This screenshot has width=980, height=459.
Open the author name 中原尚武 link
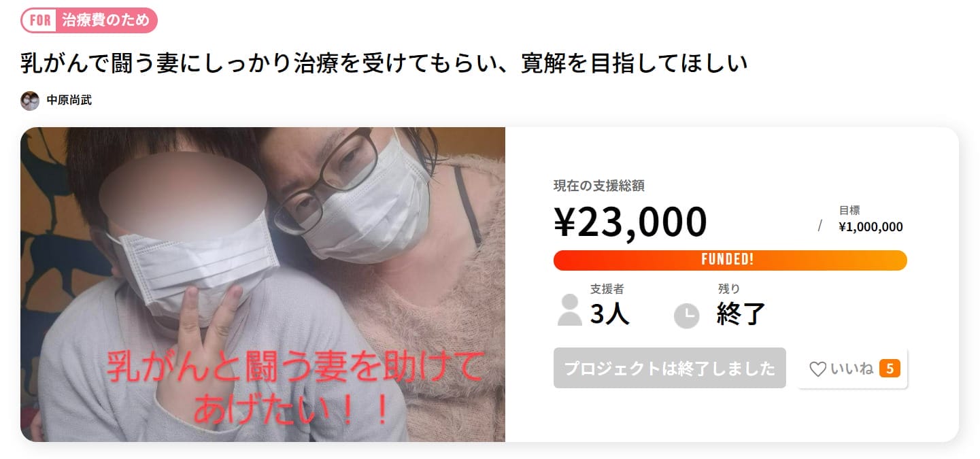click(69, 101)
